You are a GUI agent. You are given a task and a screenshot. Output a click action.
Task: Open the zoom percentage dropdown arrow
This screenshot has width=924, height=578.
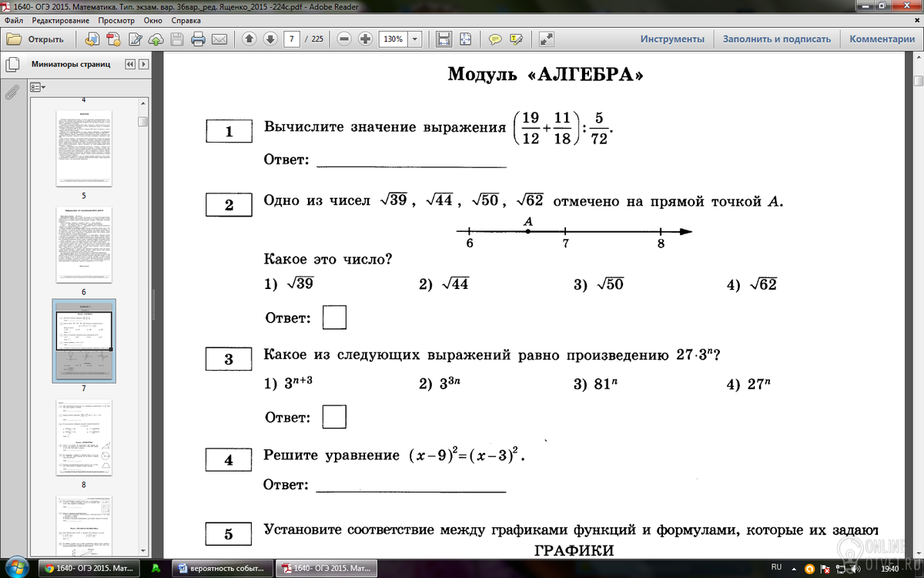click(415, 39)
